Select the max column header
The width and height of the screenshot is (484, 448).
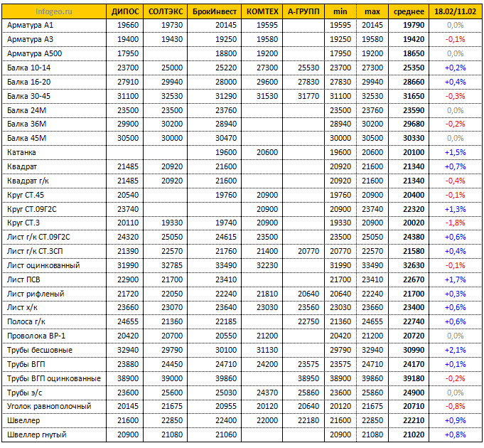coord(372,11)
